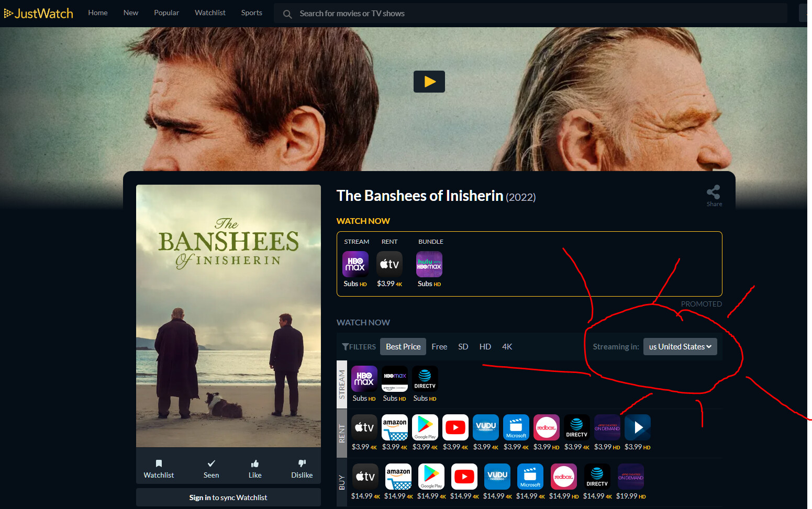812x509 pixels.
Task: Select the Best Price filter
Action: coord(403,347)
